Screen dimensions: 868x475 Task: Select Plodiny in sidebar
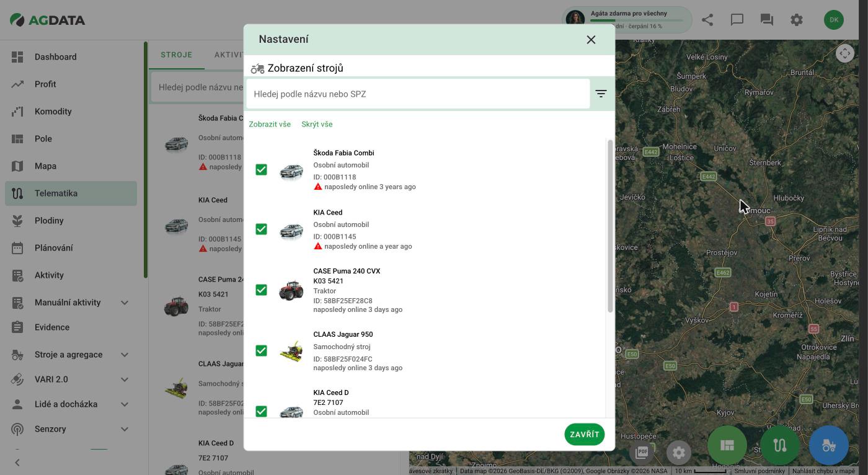71,221
